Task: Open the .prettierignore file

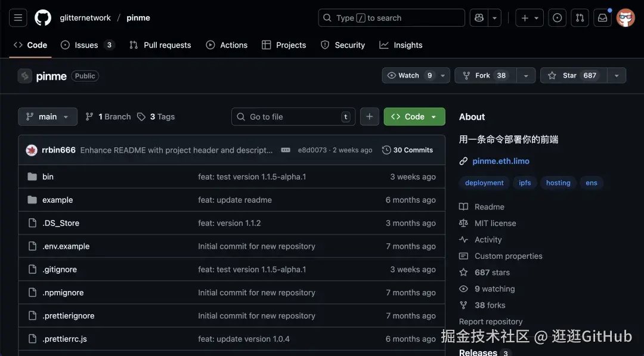Action: click(68, 316)
